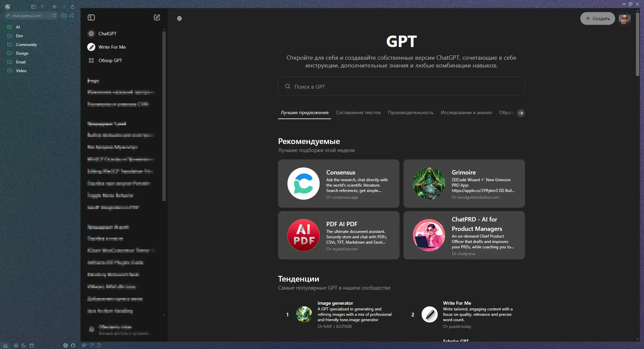The height and width of the screenshot is (349, 644).
Task: Reload the page with the refresh icon
Action: [x=72, y=7]
